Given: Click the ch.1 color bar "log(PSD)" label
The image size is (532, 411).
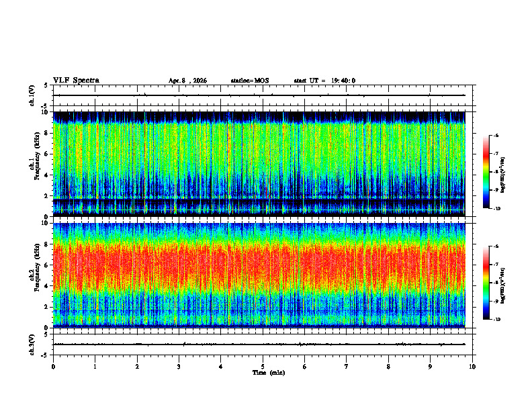Looking at the screenshot, I should (503, 175).
